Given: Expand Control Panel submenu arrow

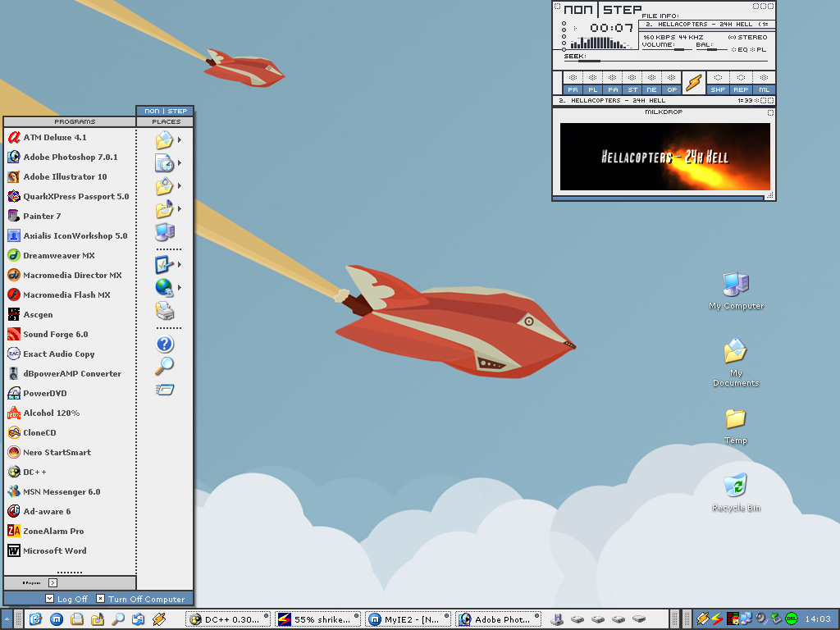Looking at the screenshot, I should [180, 265].
